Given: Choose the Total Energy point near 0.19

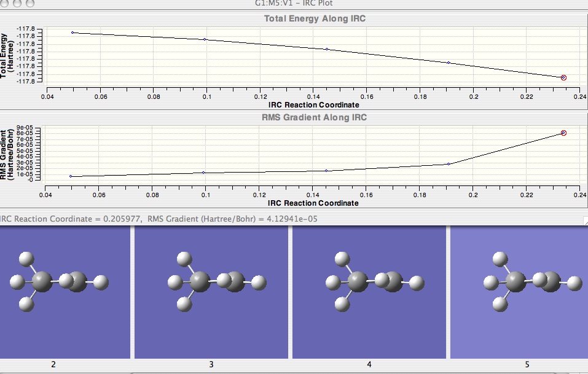Looking at the screenshot, I should click(449, 63).
